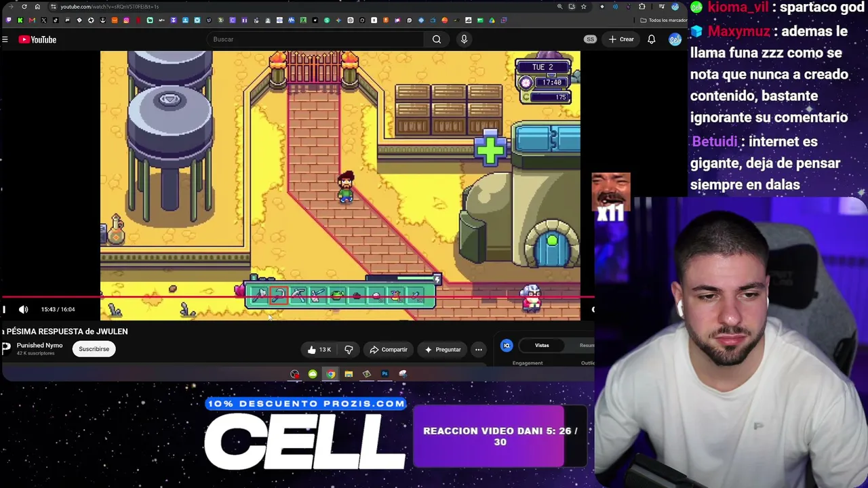Image resolution: width=868 pixels, height=488 pixels.
Task: Click the game video player area
Action: click(x=340, y=185)
